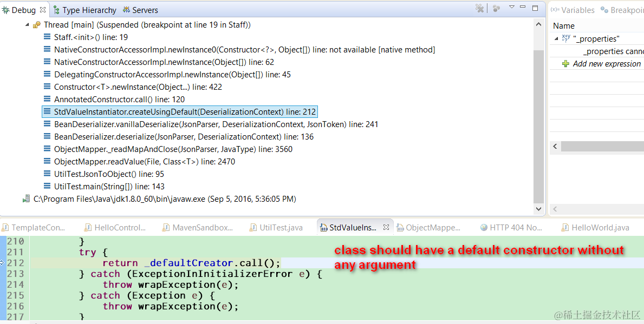The width and height of the screenshot is (644, 324).
Task: Open the Type Hierarchy tab
Action: (x=85, y=10)
